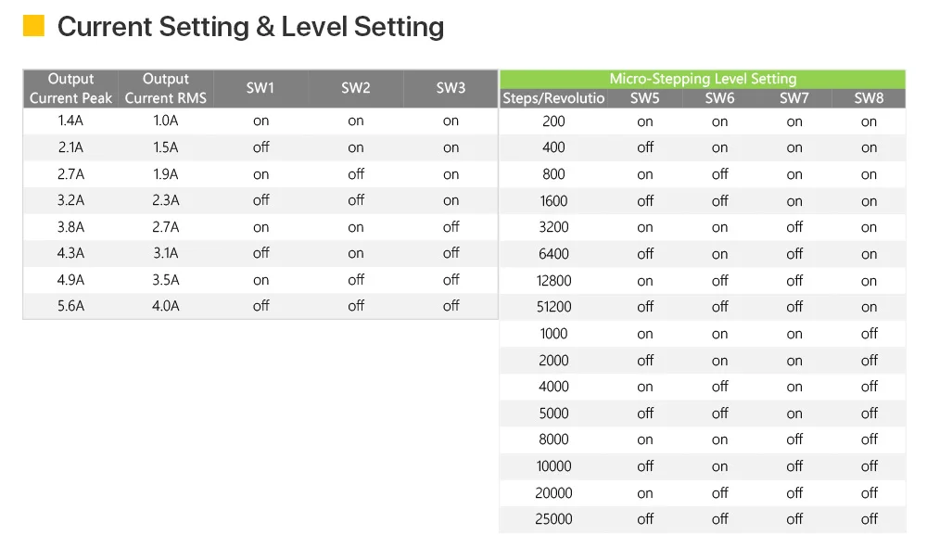This screenshot has width=927, height=560.
Task: Click the SW1 column header
Action: (260, 88)
